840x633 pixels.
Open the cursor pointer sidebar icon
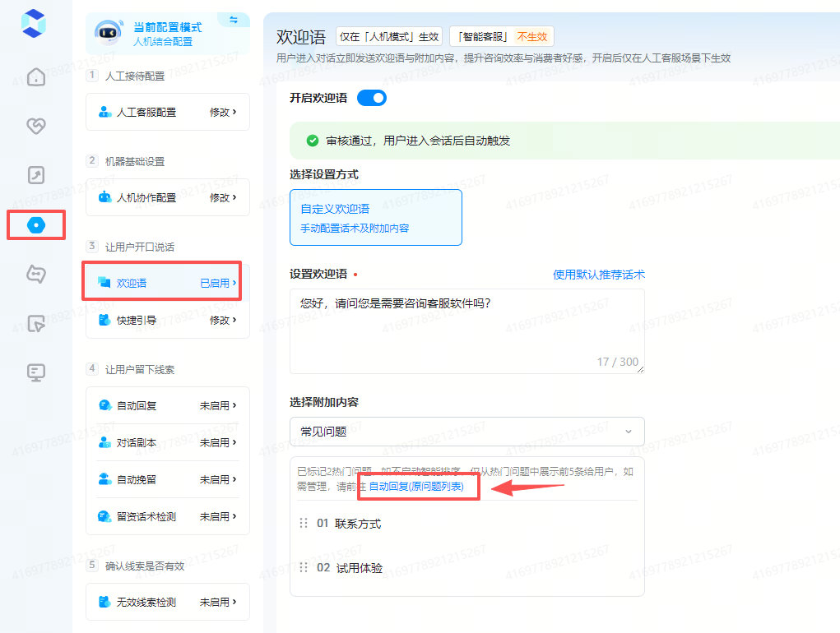point(36,323)
